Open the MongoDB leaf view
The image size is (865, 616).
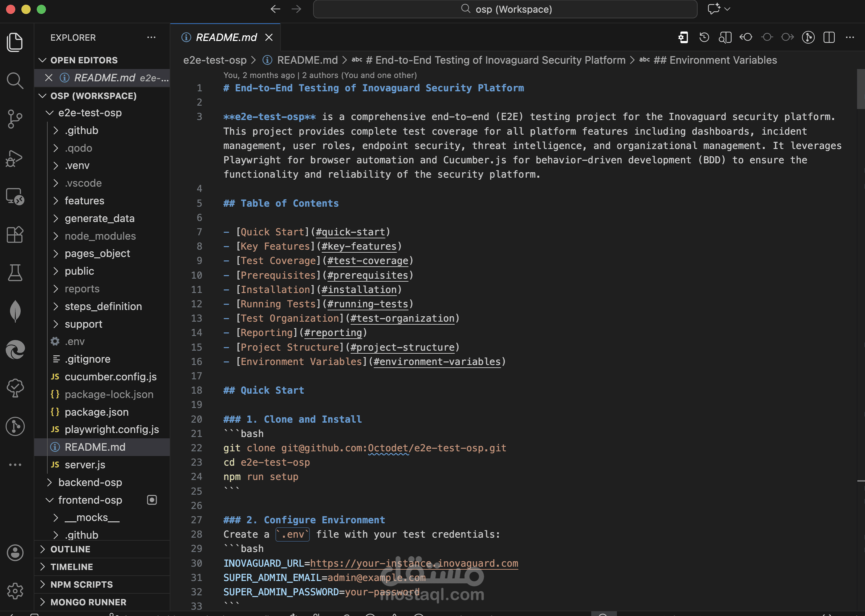[15, 311]
